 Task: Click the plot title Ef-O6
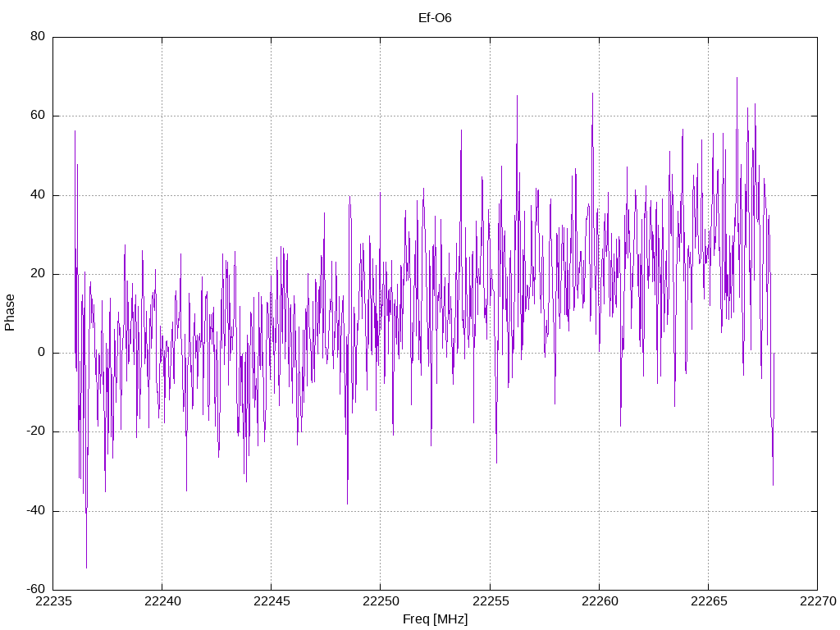435,18
